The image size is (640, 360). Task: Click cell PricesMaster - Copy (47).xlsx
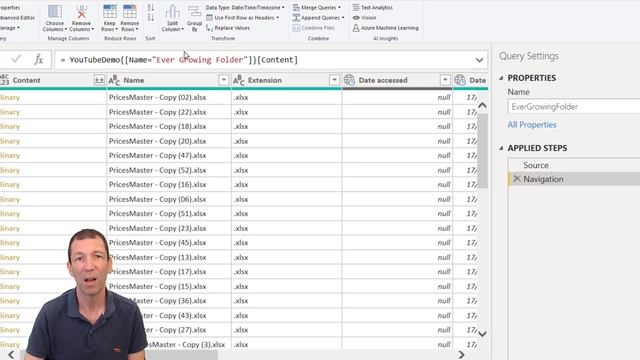coord(169,156)
